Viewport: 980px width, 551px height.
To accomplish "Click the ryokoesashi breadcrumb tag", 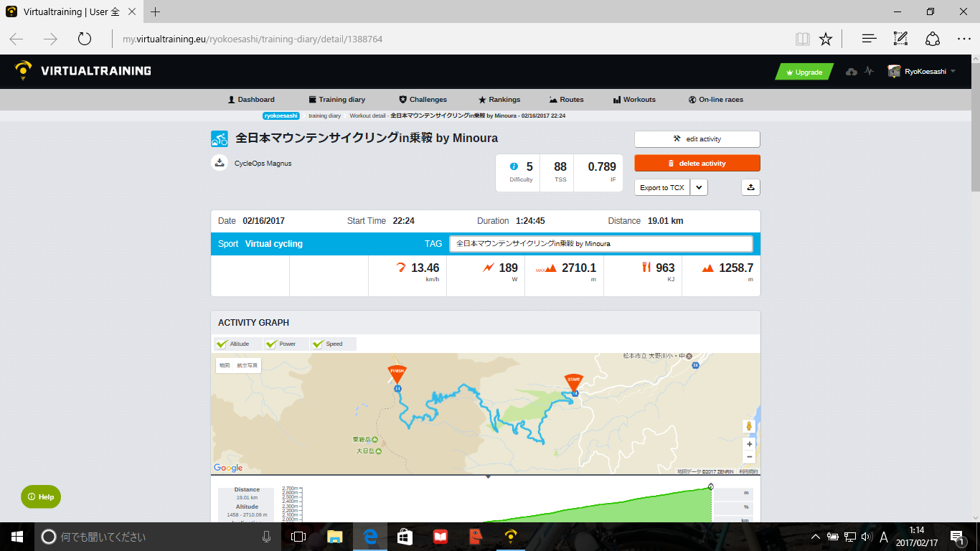I will point(281,116).
